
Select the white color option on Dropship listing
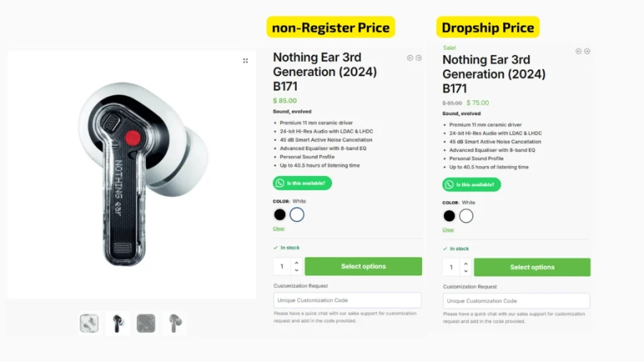pyautogui.click(x=467, y=216)
